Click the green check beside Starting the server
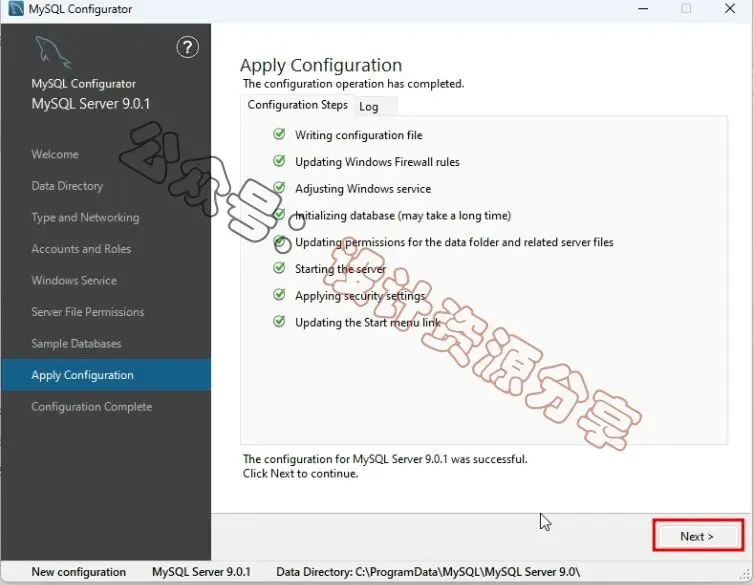This screenshot has width=754, height=585. (x=279, y=268)
